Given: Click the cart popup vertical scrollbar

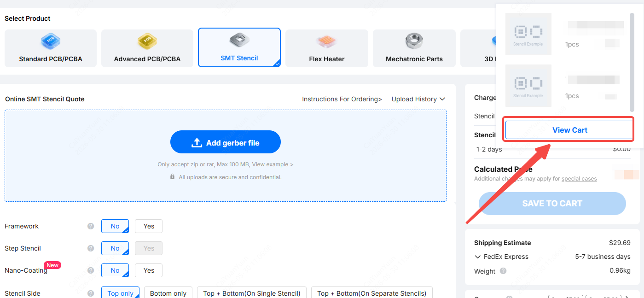Looking at the screenshot, I should click(632, 62).
